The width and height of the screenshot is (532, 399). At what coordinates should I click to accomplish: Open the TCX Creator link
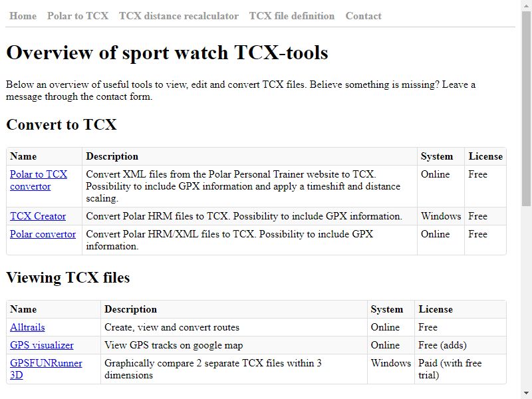point(38,216)
